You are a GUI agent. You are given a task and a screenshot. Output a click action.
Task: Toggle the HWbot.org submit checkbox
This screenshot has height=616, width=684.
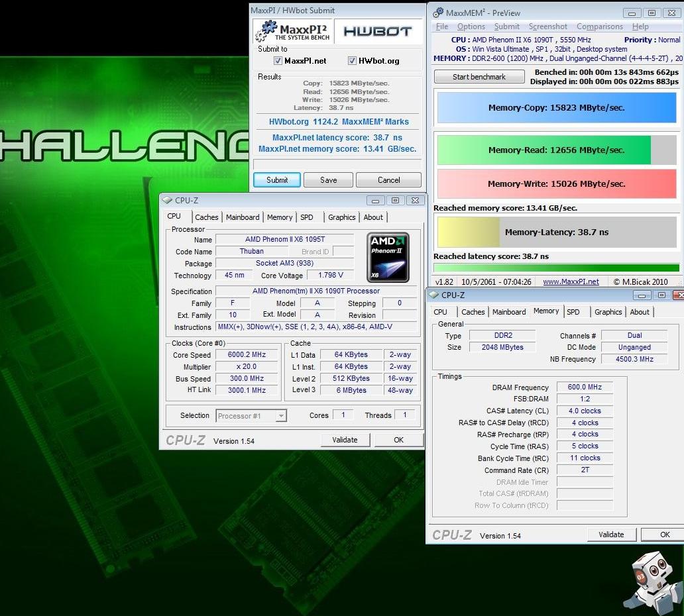(x=351, y=60)
